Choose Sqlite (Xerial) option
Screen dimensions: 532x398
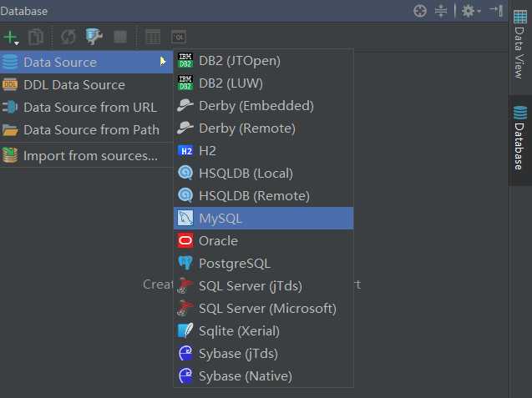pos(263,331)
